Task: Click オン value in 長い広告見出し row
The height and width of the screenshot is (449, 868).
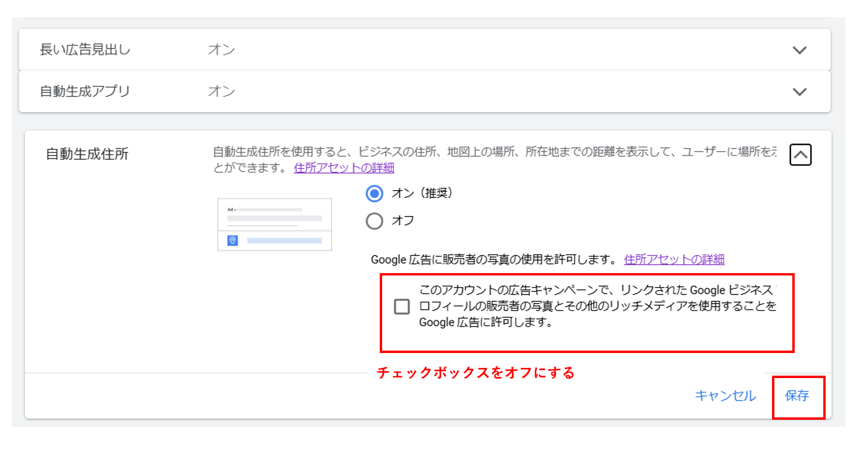Action: 221,50
